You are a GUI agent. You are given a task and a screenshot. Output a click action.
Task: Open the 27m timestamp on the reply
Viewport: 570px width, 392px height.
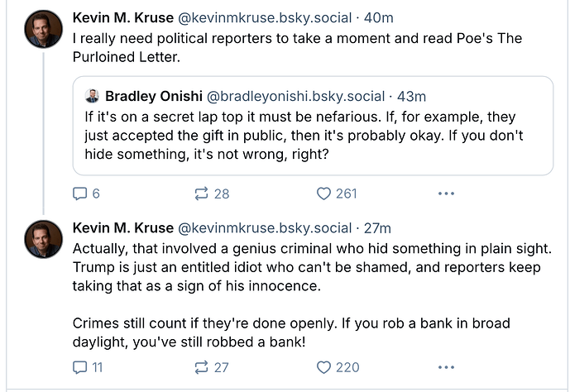[x=377, y=227]
